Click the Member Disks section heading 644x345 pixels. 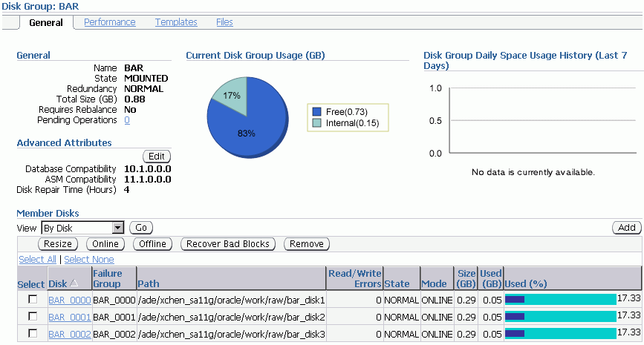pyautogui.click(x=48, y=214)
